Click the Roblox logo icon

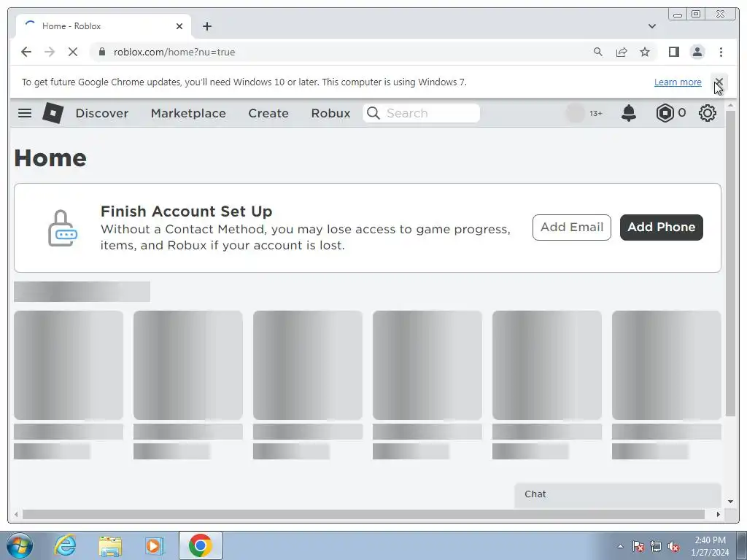tap(53, 113)
